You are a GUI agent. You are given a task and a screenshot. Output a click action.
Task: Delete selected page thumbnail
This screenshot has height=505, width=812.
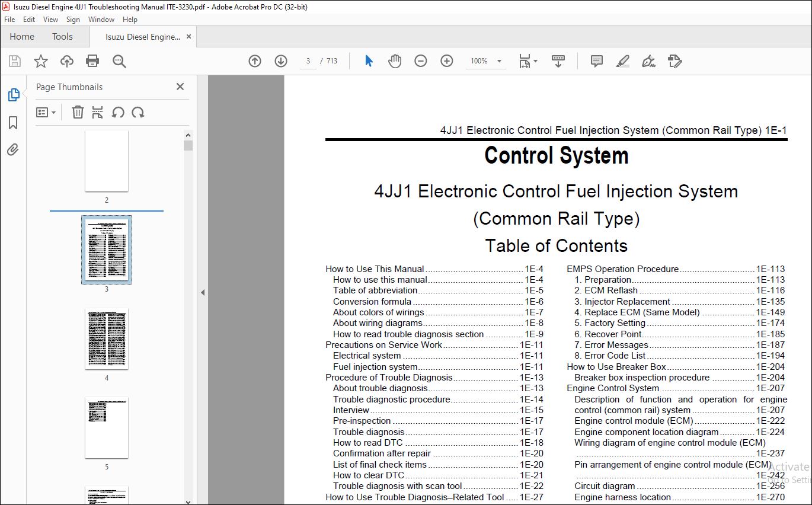point(78,112)
